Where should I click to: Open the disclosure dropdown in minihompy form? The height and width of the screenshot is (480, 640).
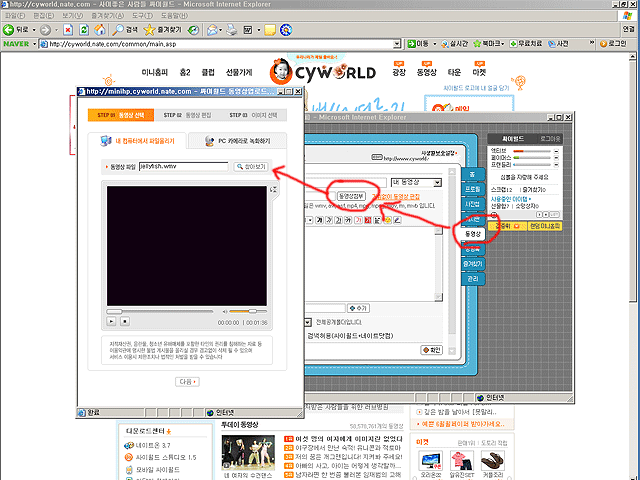click(308, 322)
